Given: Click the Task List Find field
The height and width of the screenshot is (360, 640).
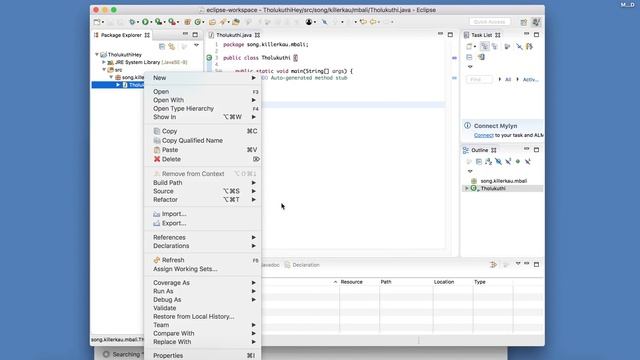Looking at the screenshot, I should pos(479,79).
